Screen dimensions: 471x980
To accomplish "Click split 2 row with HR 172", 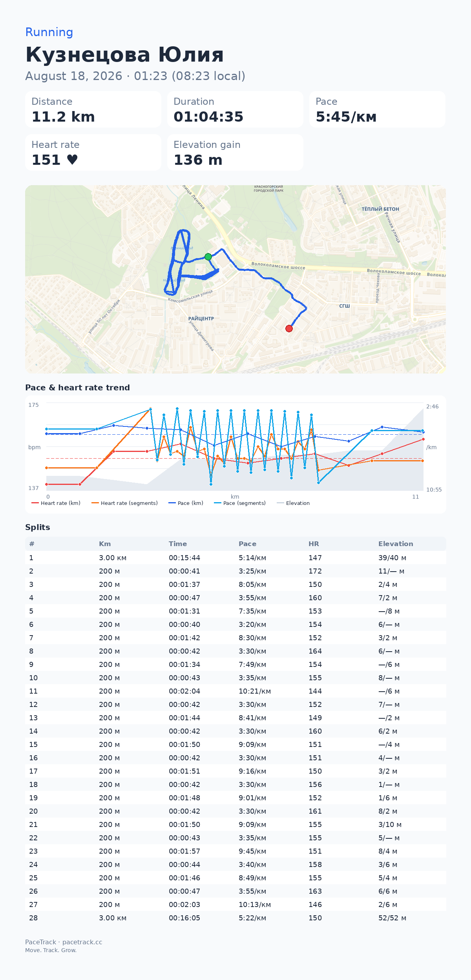I will point(235,571).
